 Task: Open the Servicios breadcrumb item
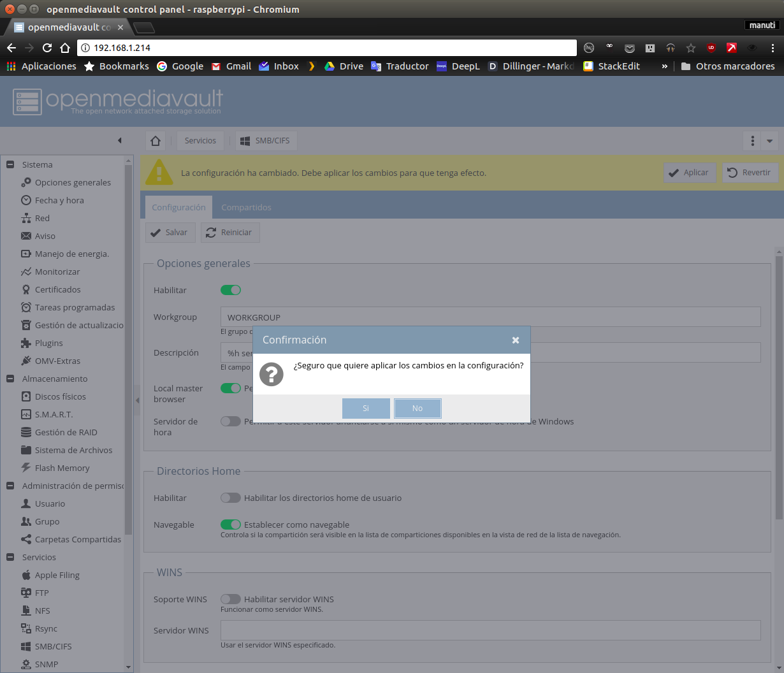tap(200, 141)
